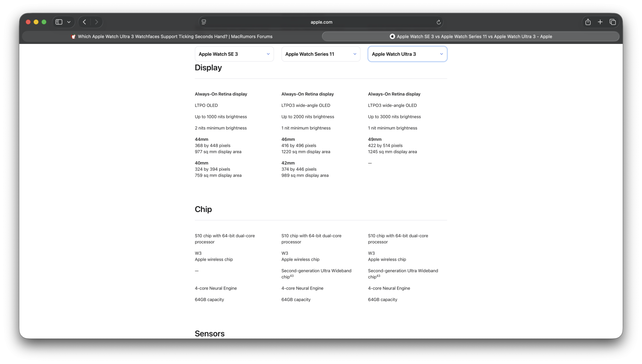Click the forward navigation arrow

(x=96, y=22)
